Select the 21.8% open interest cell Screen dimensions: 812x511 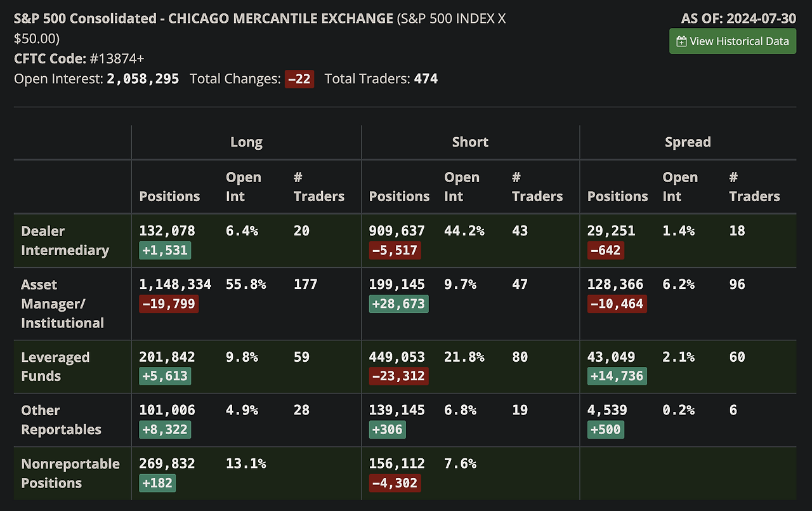464,357
